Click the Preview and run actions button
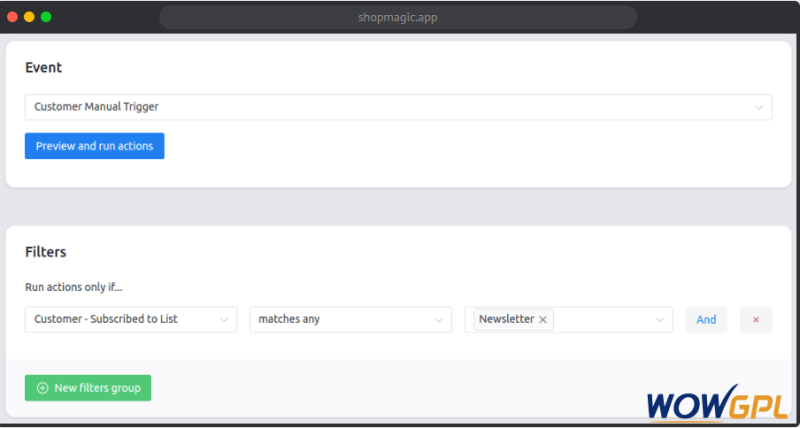This screenshot has height=428, width=800. pos(94,146)
